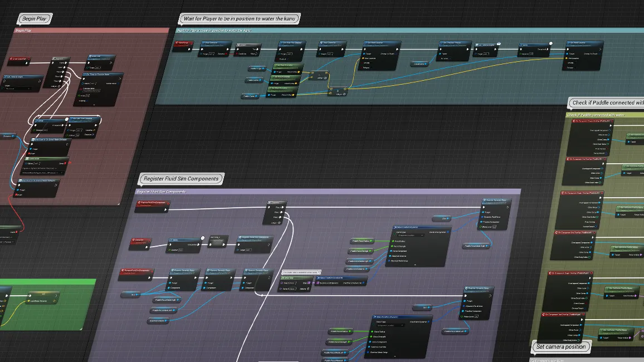Select the Set camera position comment bubble
This screenshot has width=644, height=362.
[561, 346]
